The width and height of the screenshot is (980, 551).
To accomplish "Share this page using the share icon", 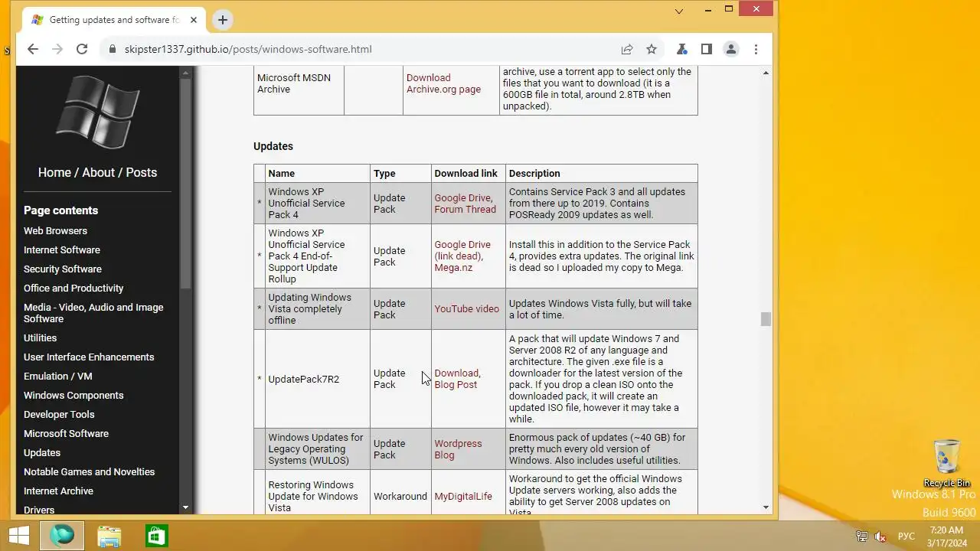I will (627, 49).
